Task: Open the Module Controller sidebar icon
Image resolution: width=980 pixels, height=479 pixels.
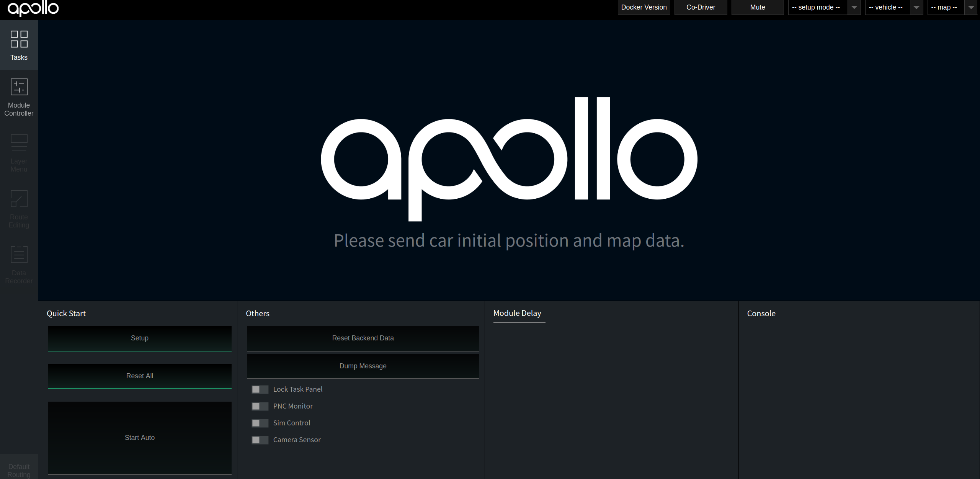Action: (19, 98)
